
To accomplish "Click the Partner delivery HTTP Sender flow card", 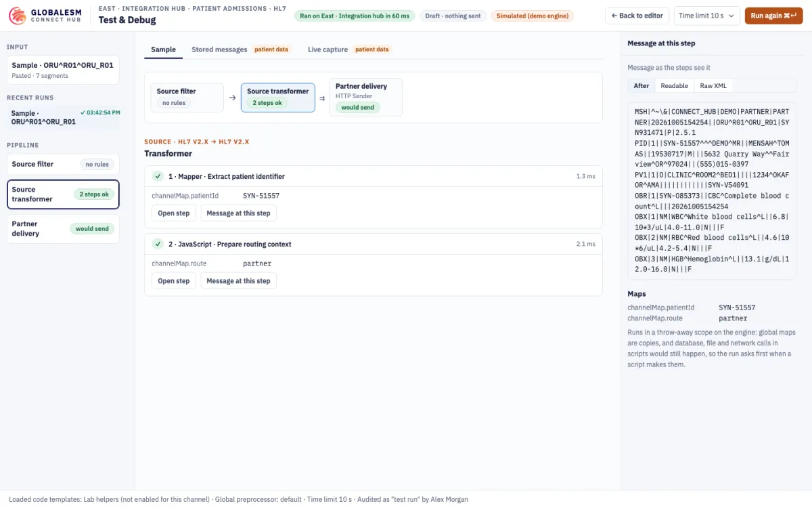I will tap(366, 98).
